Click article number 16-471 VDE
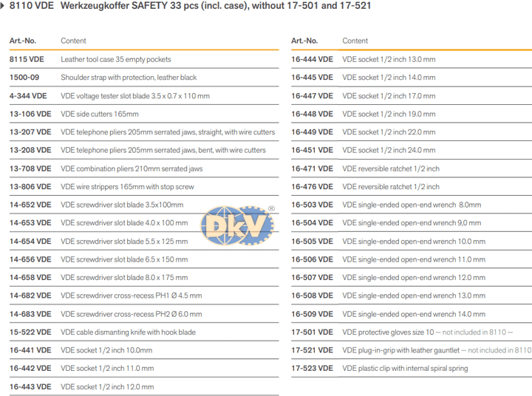 (x=312, y=168)
